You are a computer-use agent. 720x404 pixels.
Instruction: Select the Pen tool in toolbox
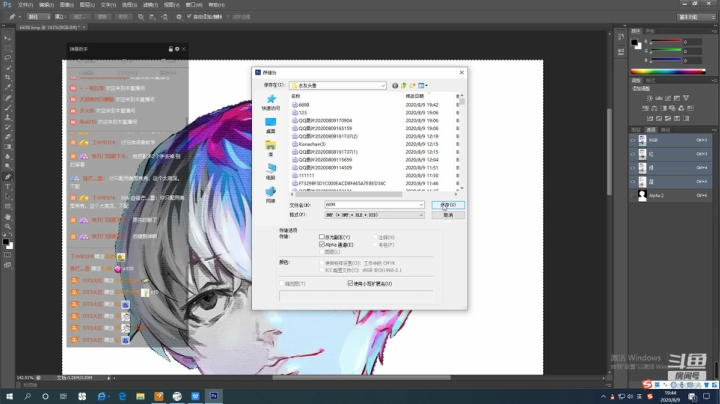(x=7, y=177)
